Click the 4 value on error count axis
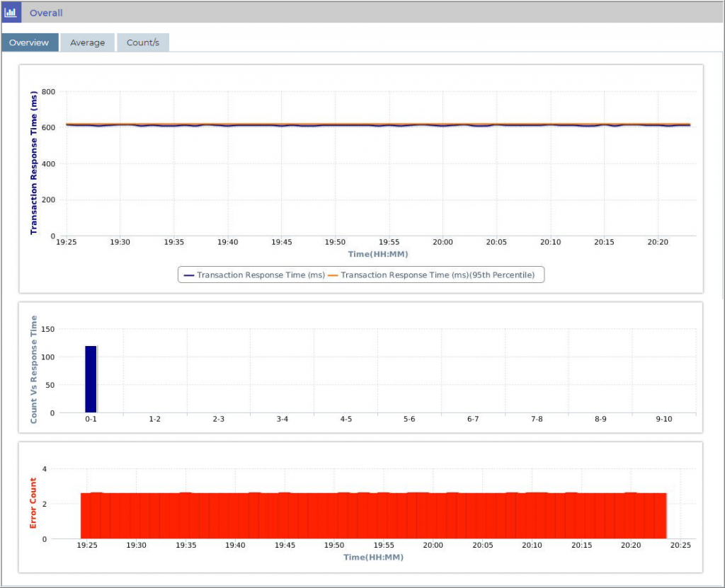 [45, 468]
